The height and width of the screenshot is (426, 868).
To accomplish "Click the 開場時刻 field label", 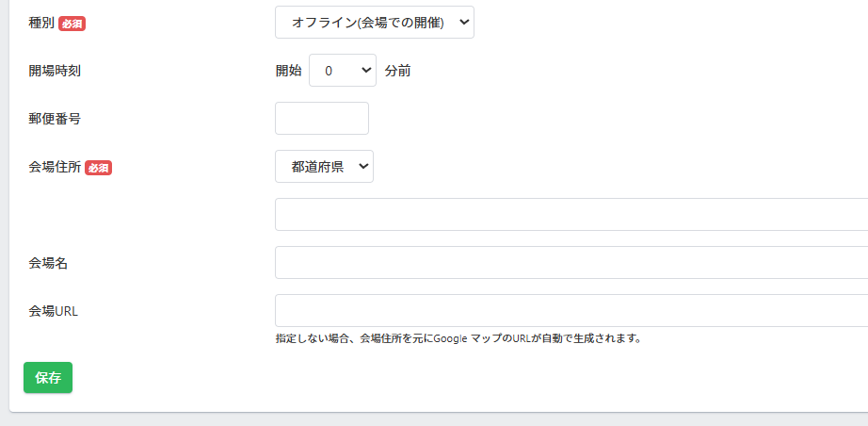I will (x=55, y=71).
